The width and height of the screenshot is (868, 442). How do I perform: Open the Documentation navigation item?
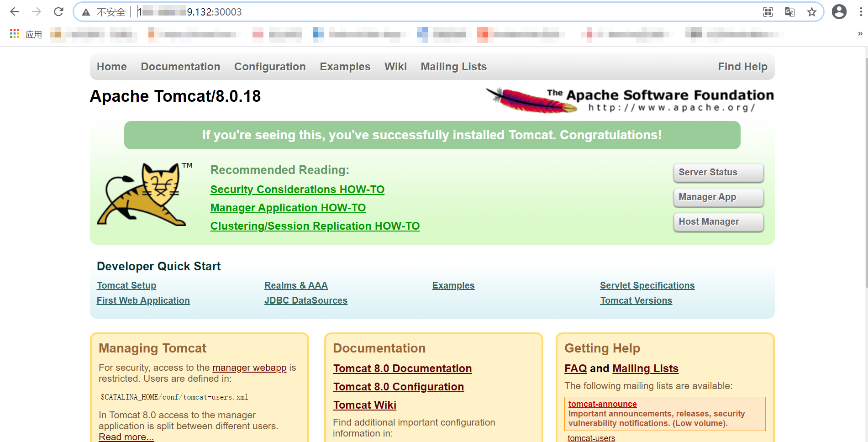(180, 67)
